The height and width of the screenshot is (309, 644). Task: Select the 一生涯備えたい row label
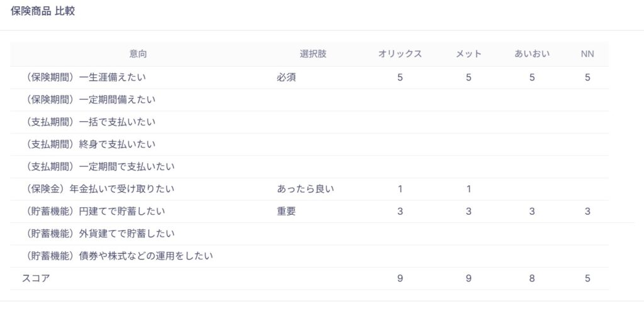87,77
